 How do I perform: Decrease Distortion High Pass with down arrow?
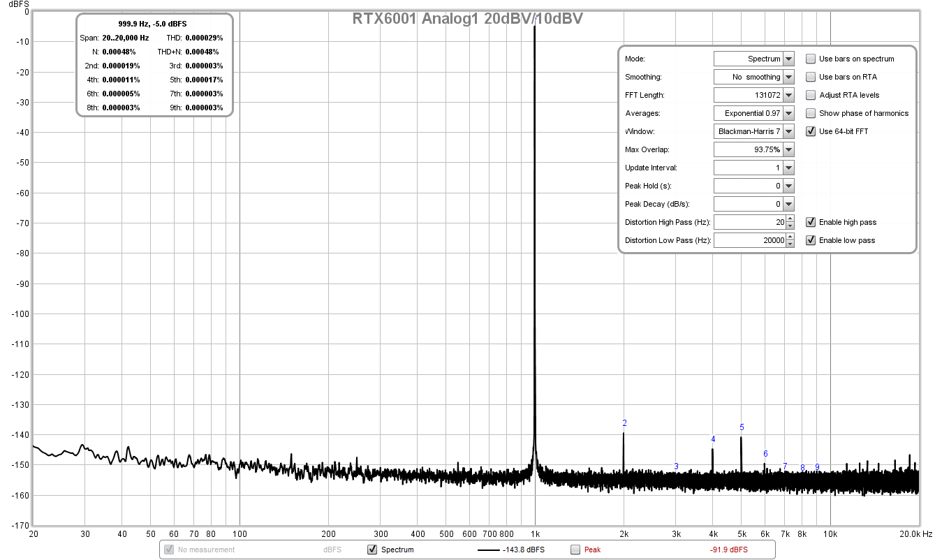coord(790,226)
